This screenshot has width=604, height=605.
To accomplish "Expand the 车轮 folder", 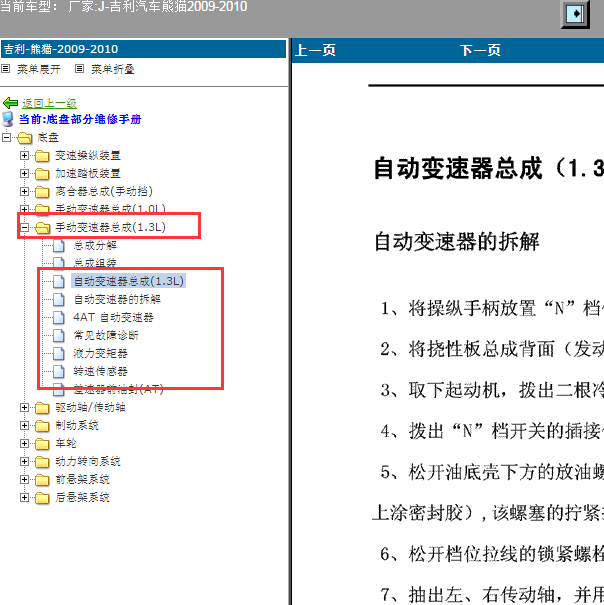I will pos(24,443).
